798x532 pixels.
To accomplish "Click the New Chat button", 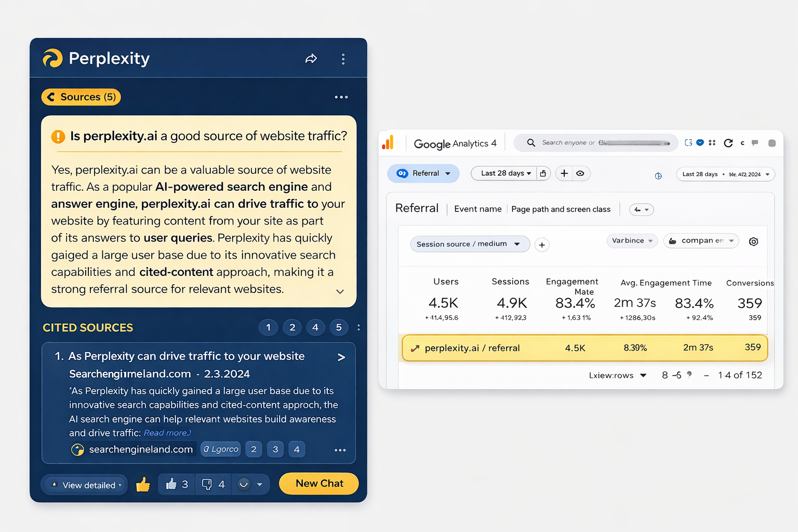I will coord(319,484).
